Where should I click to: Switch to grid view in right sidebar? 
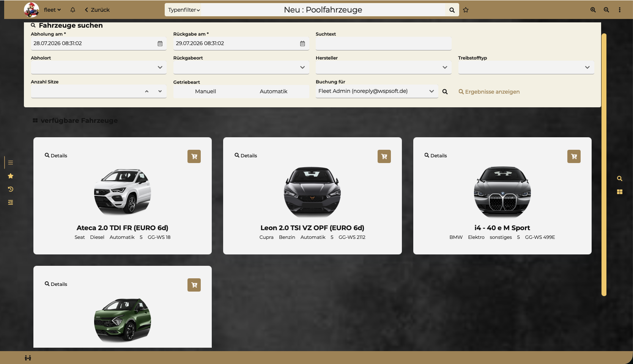[x=620, y=192]
